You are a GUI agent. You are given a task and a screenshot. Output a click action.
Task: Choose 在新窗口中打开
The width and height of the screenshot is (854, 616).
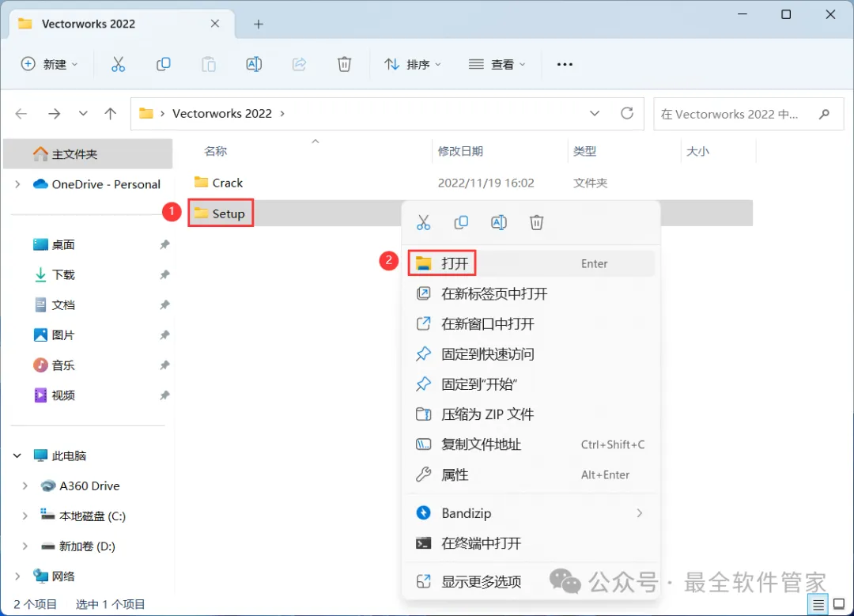(531, 324)
